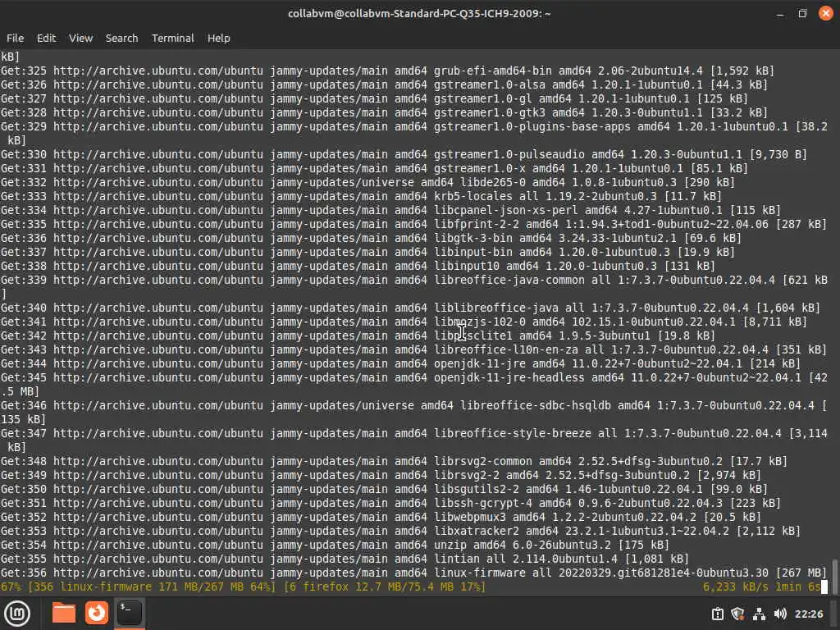Open the View menu
Image resolution: width=840 pixels, height=630 pixels.
point(81,38)
